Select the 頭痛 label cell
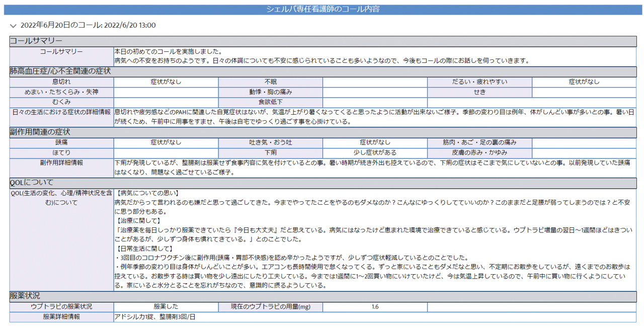 pos(61,142)
